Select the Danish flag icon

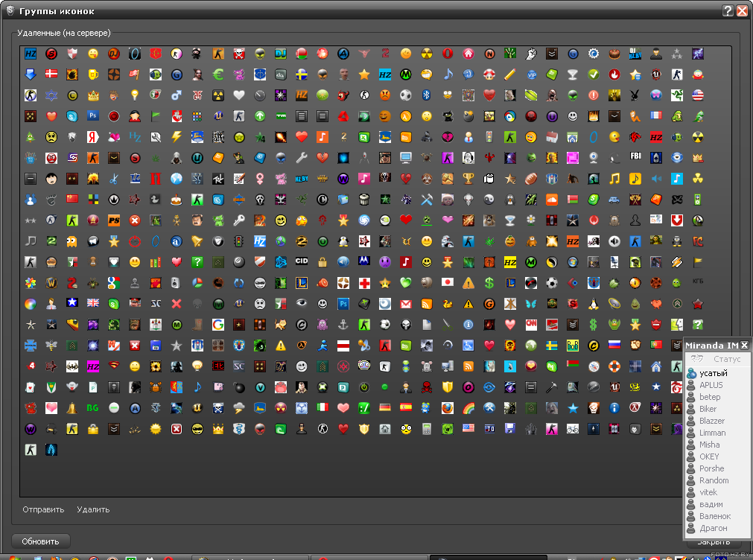point(51,74)
